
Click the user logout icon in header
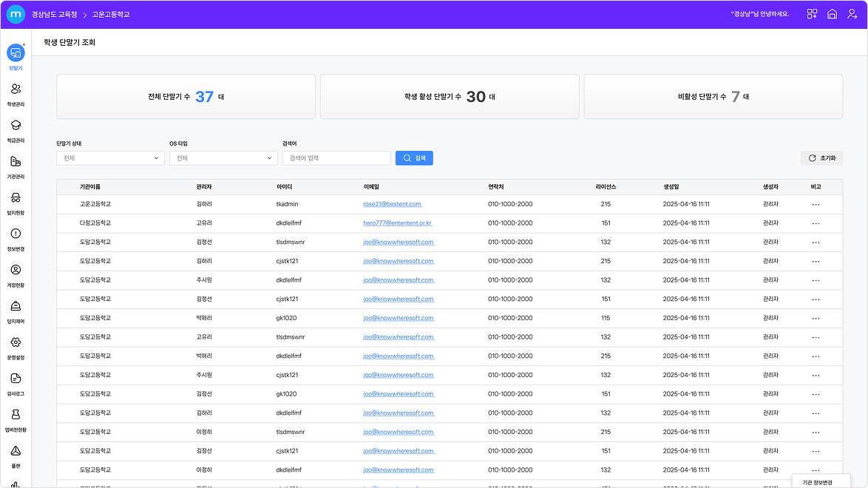(852, 14)
